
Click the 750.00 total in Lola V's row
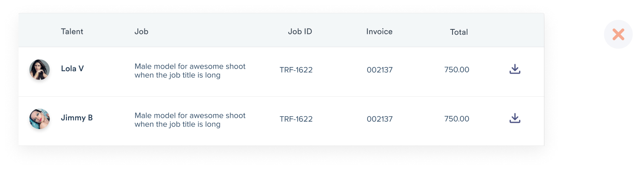coord(457,70)
